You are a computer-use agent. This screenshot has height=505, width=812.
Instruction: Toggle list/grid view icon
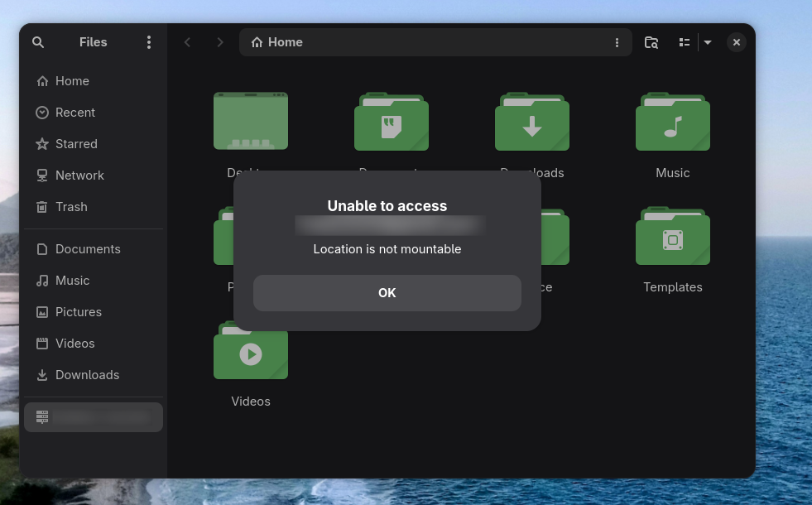684,42
